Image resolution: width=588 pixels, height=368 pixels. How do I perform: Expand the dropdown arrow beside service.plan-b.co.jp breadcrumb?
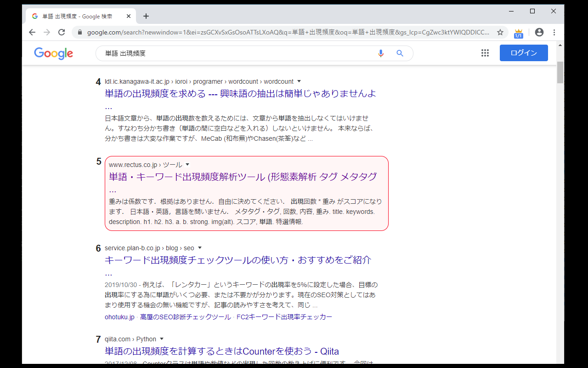200,248
